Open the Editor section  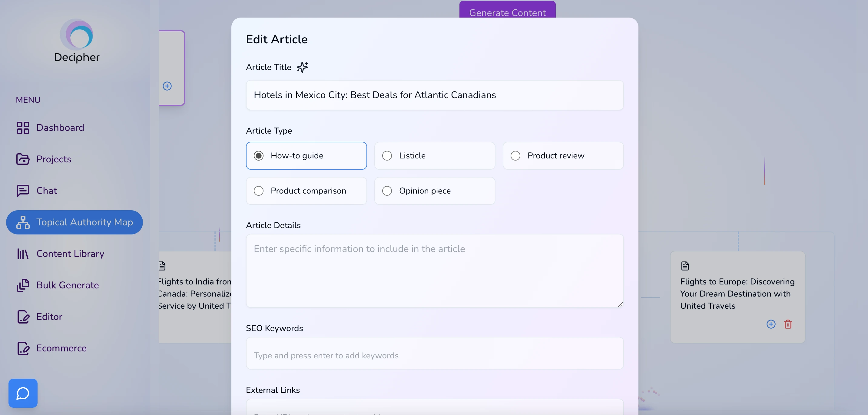(49, 317)
